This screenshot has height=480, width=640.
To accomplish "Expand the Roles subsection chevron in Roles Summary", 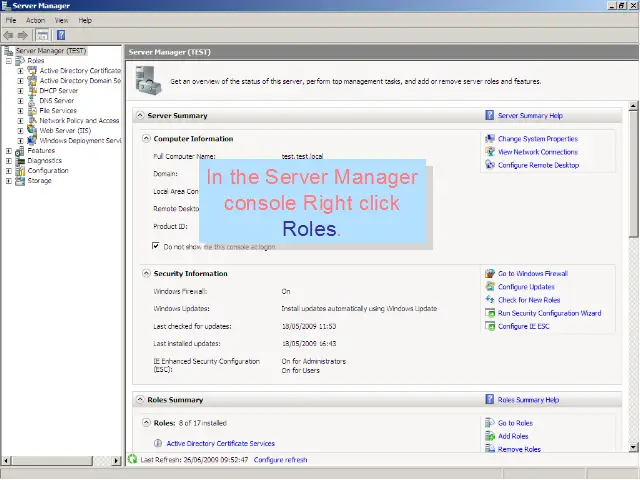I will [x=146, y=422].
